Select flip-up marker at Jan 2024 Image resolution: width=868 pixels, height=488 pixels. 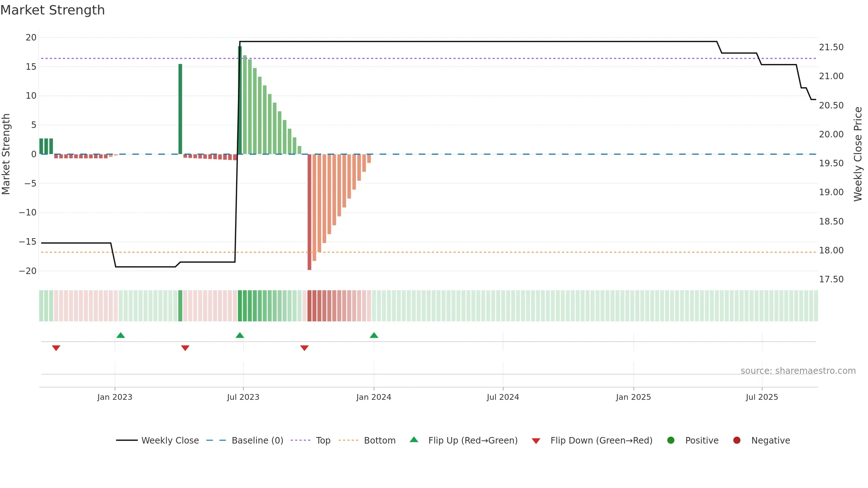374,335
